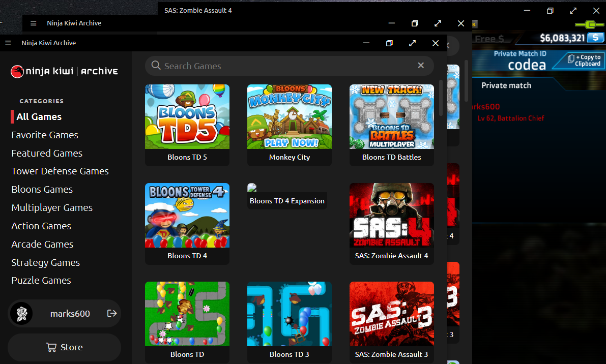Click the logout icon beside marks600
Screen dimensions: 606x364
(112, 313)
